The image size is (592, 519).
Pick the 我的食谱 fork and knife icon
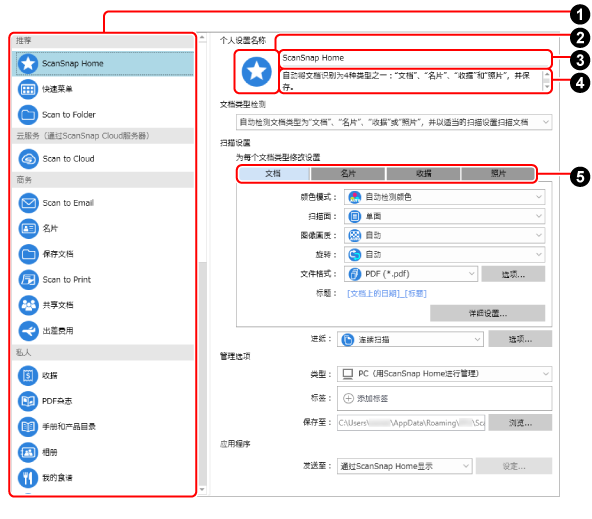[x=28, y=477]
